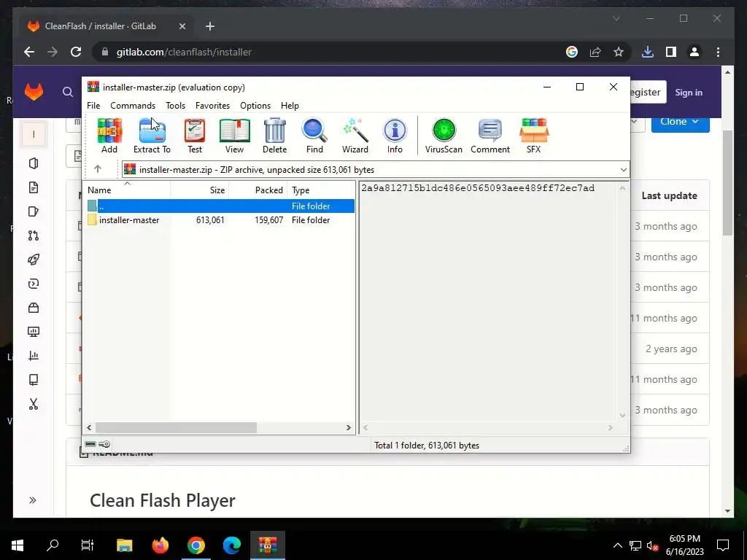
Task: Open the Find magnifier tool
Action: [x=314, y=136]
